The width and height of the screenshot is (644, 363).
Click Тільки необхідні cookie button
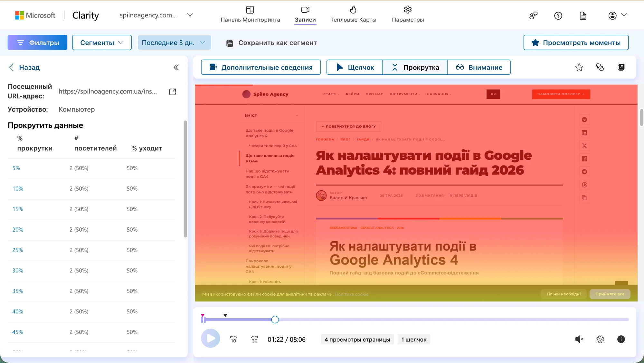pos(563,294)
